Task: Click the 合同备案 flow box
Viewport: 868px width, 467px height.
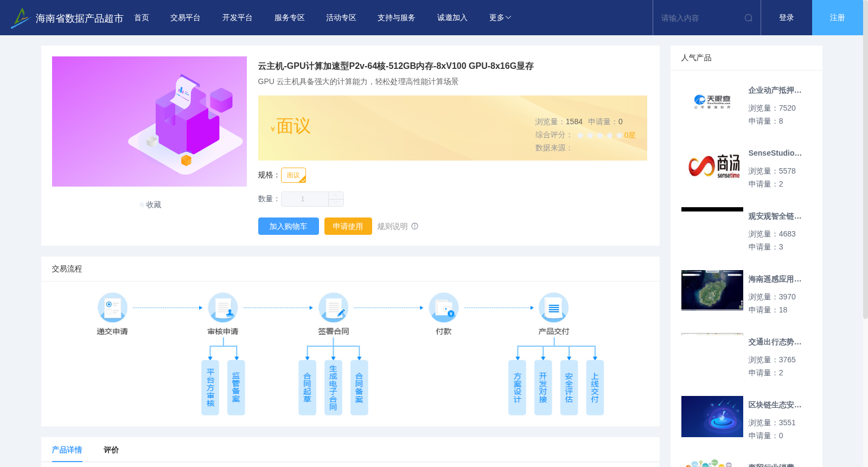Action: (359, 388)
